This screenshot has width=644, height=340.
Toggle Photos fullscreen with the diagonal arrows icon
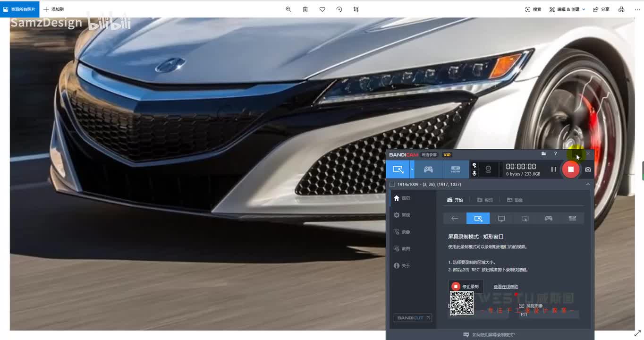[637, 333]
